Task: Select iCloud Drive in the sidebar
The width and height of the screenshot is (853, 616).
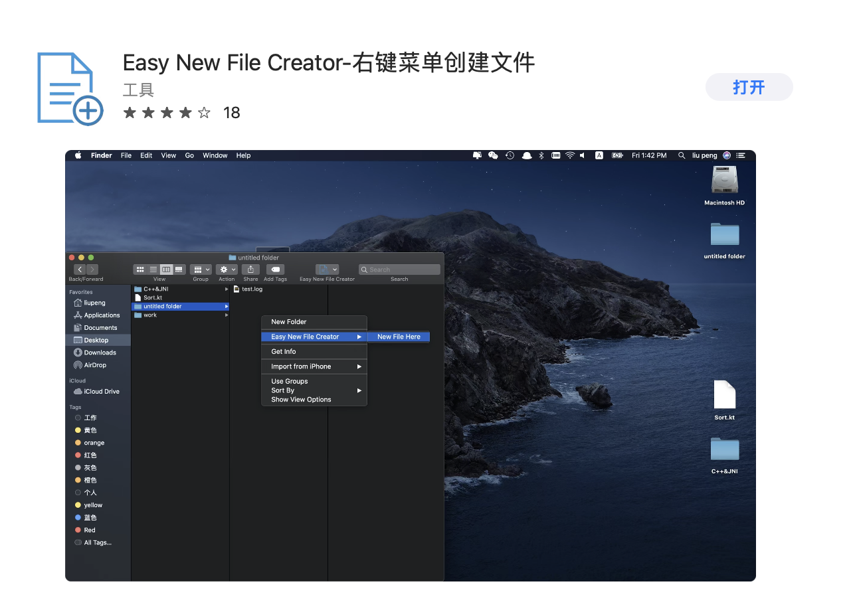Action: point(98,392)
